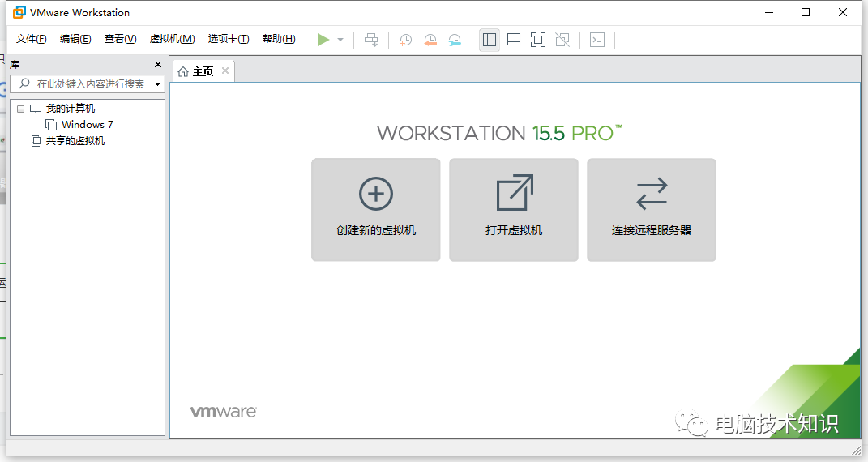
Task: Toggle the thumbnail bar view icon
Action: coord(514,40)
